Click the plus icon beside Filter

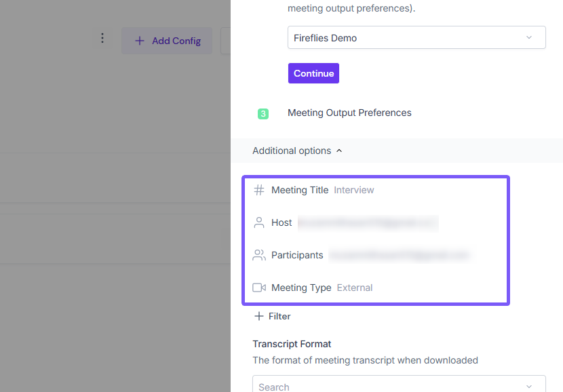(258, 316)
